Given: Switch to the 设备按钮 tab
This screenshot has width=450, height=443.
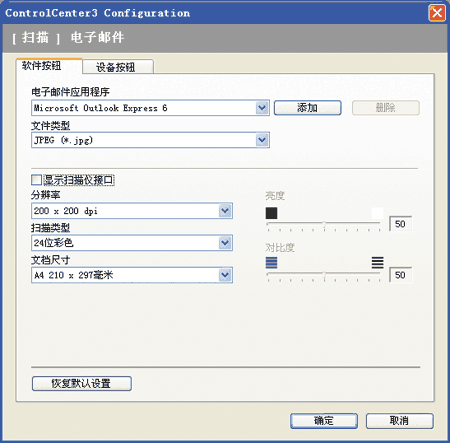Looking at the screenshot, I should click(x=118, y=67).
